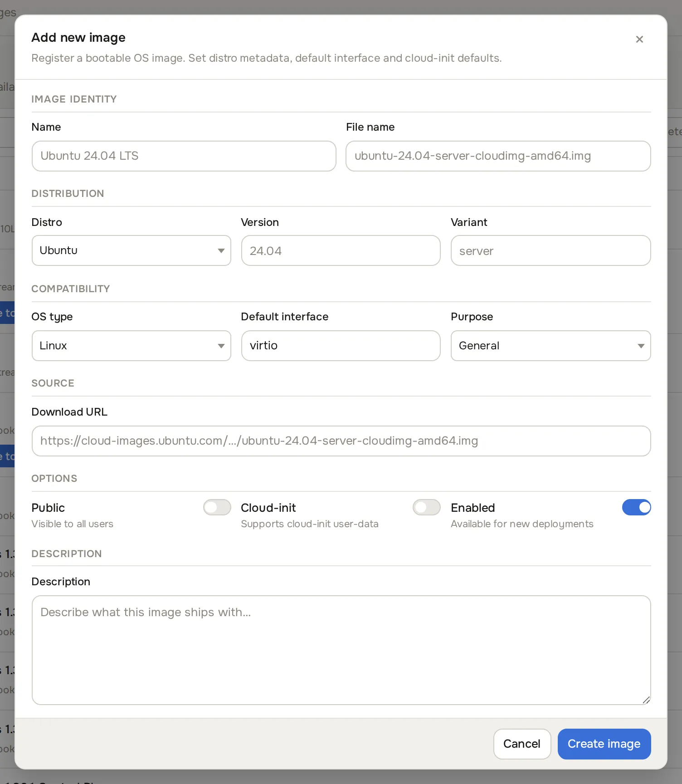682x784 pixels.
Task: Toggle the Public visibility switch
Action: (x=217, y=507)
